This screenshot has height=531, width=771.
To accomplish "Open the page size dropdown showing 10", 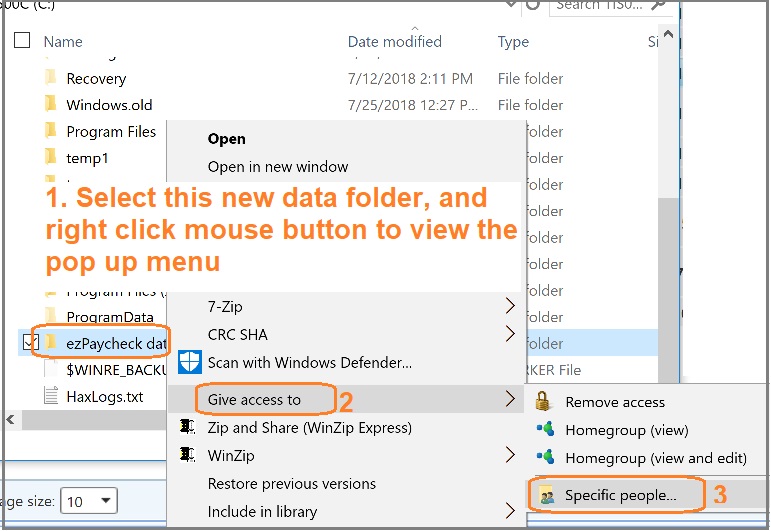I will (89, 501).
